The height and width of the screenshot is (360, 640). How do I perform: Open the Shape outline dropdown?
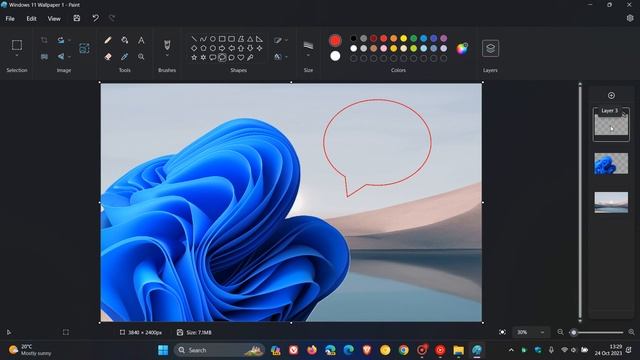(286, 40)
